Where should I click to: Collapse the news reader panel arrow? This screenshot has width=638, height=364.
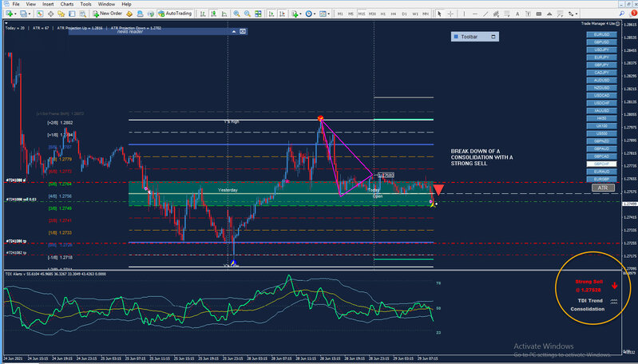coord(234,30)
